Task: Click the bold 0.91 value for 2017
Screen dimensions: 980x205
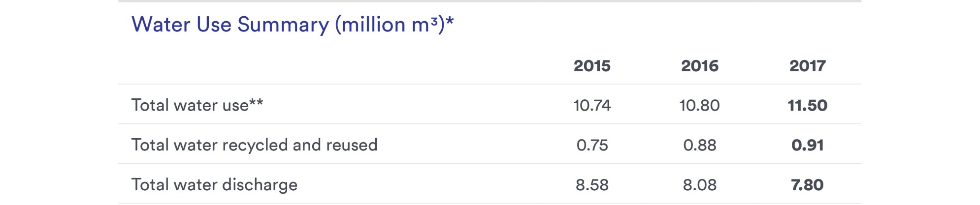Action: 807,145
